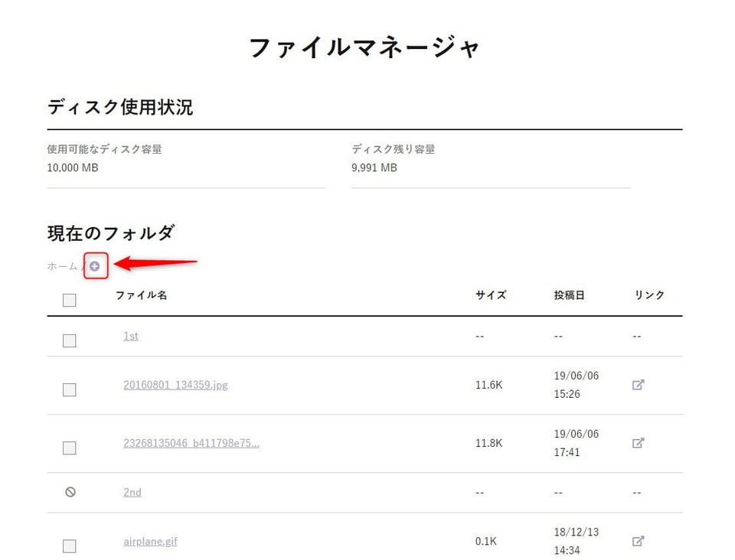
Task: Click the リンク column header
Action: pos(649,295)
